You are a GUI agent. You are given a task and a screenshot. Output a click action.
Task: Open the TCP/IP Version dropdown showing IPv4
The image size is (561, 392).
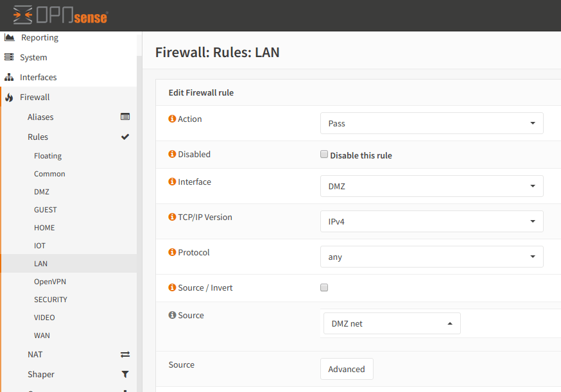431,221
